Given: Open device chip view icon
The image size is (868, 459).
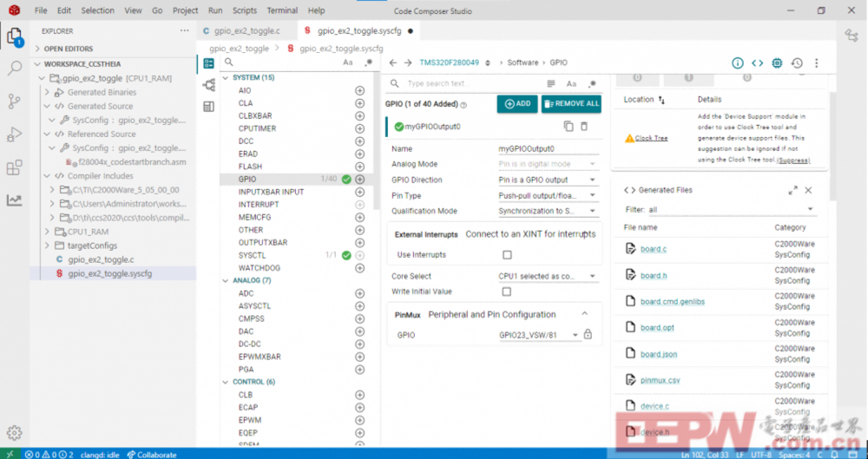Looking at the screenshot, I should pyautogui.click(x=777, y=63).
